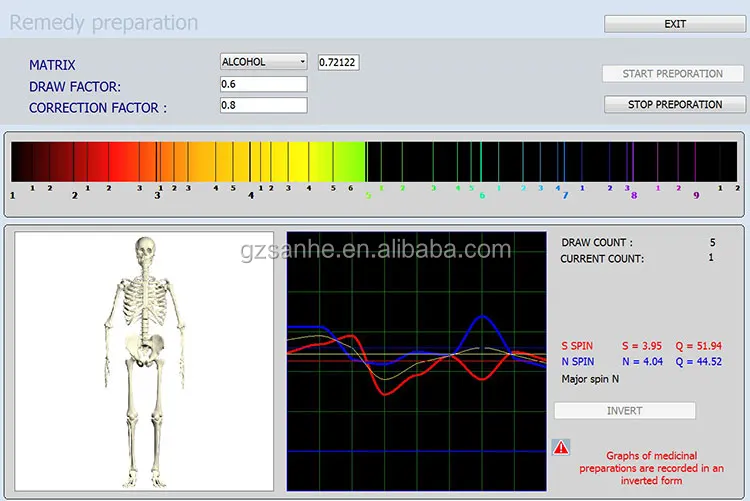The width and height of the screenshot is (750, 501).
Task: Click the red S SPIN label
Action: 576,346
